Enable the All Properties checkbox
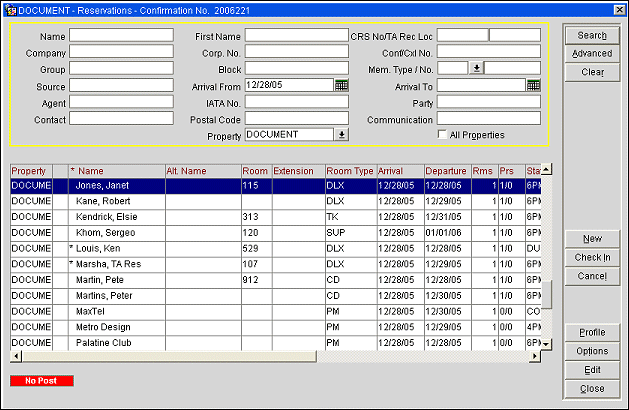Image resolution: width=629 pixels, height=410 pixels. 443,135
